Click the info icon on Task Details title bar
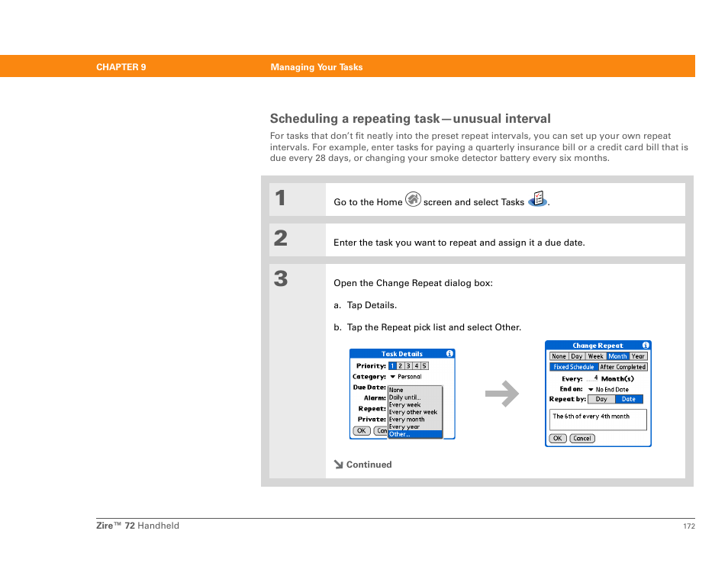Image resolution: width=728 pixels, height=563 pixels. point(449,354)
